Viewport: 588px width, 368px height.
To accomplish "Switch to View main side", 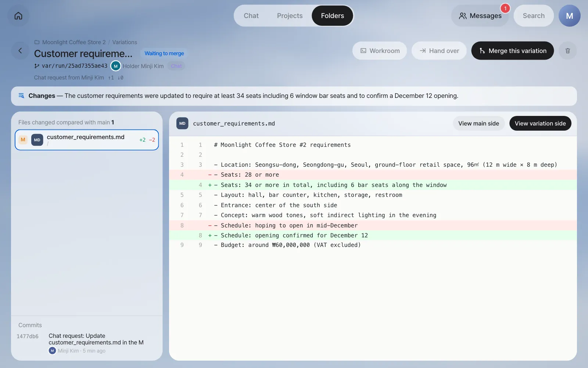I will pos(478,124).
